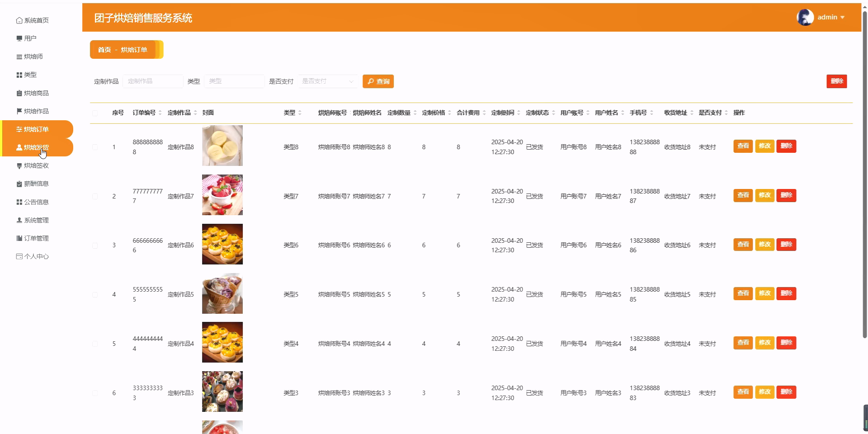Toggle the select-all header checkbox
The image size is (868, 434).
point(95,113)
